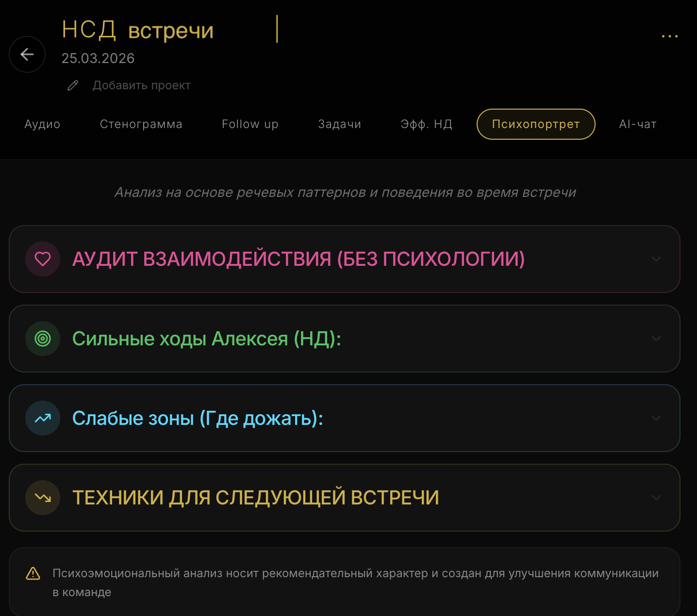The image size is (697, 616).
Task: Expand ТЕХНИКИ ДЛЯ СЛЕДУЮЩЕЙ ВСТРЕЧИ
Action: point(656,498)
